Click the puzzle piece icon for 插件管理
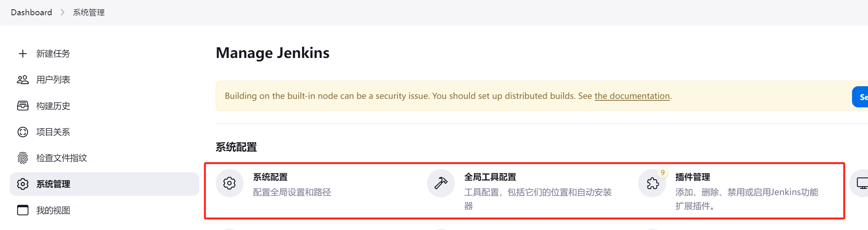 tap(652, 184)
